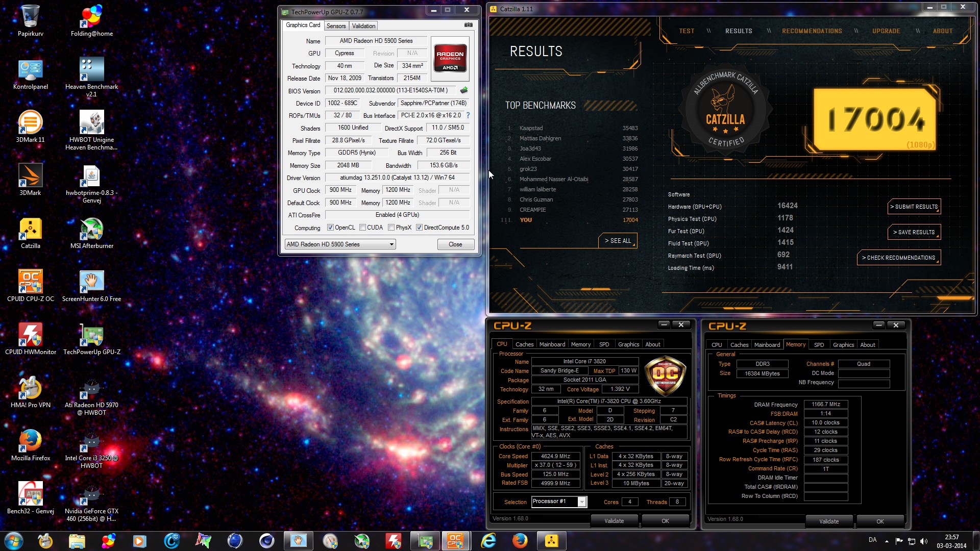
Task: Open the Papirkurv recycle bin icon
Action: click(30, 20)
